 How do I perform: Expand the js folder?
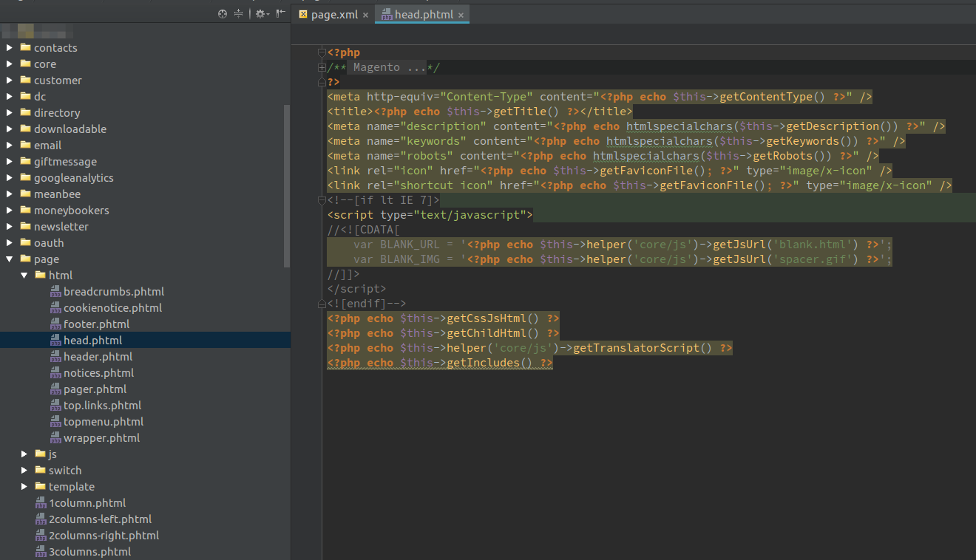tap(24, 454)
